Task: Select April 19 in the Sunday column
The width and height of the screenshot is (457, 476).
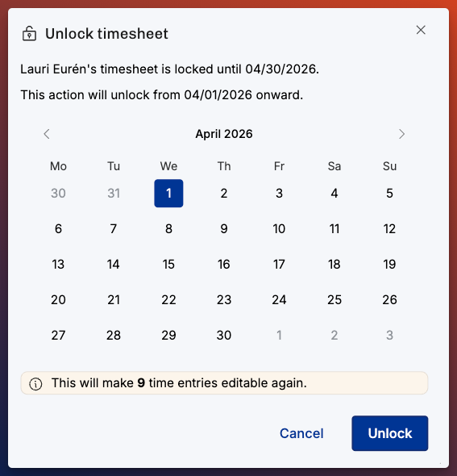Action: pos(389,265)
